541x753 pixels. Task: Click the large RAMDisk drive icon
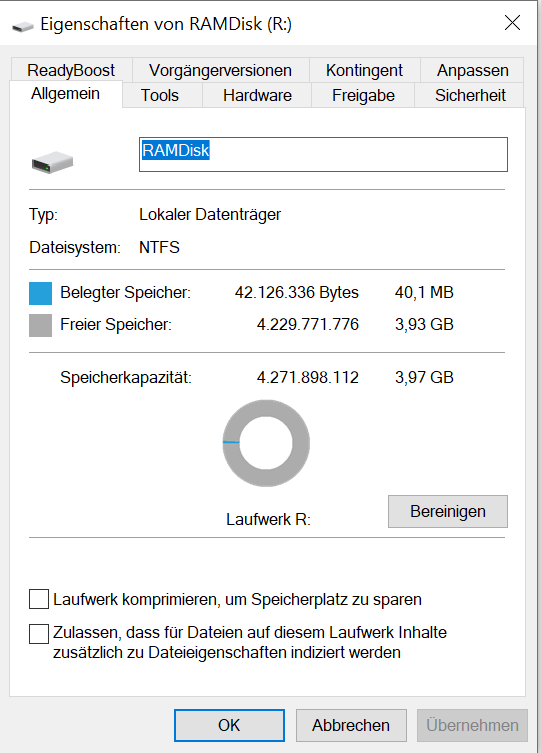click(52, 162)
